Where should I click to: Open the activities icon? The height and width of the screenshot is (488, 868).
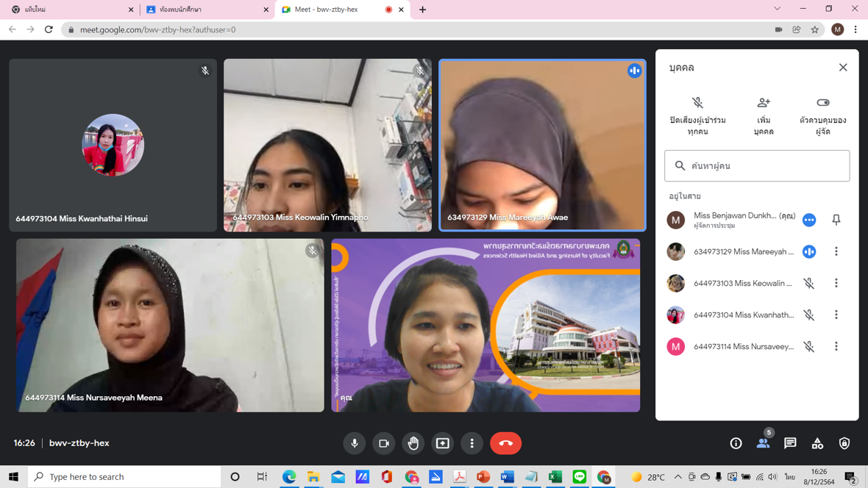pyautogui.click(x=817, y=443)
